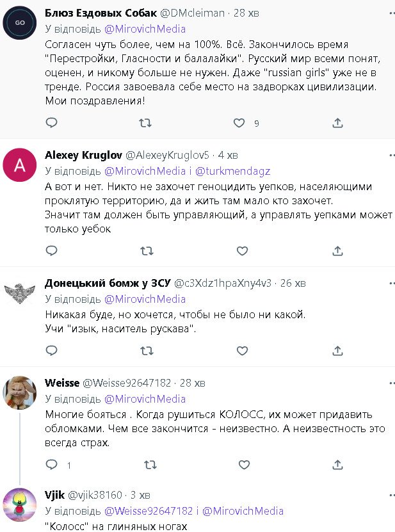Open more options for Vjik's tweet

pyautogui.click(x=391, y=494)
